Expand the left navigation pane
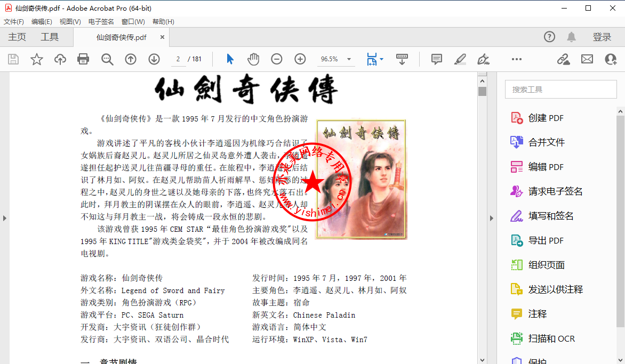 (x=5, y=219)
